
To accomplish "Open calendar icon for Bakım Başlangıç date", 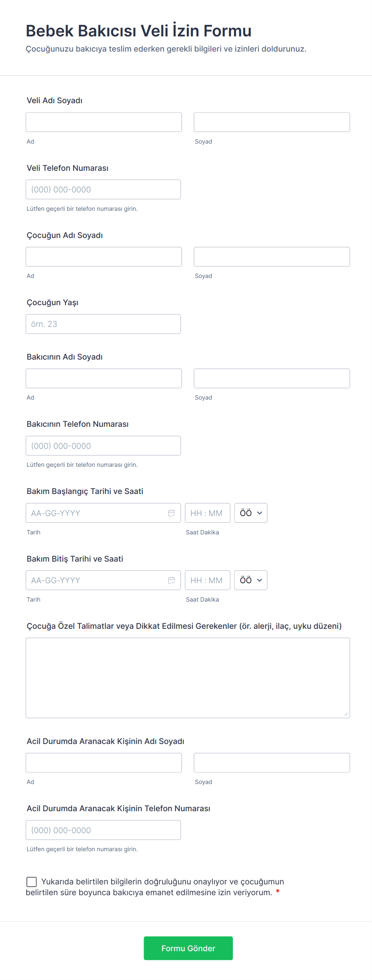I will coord(171,513).
